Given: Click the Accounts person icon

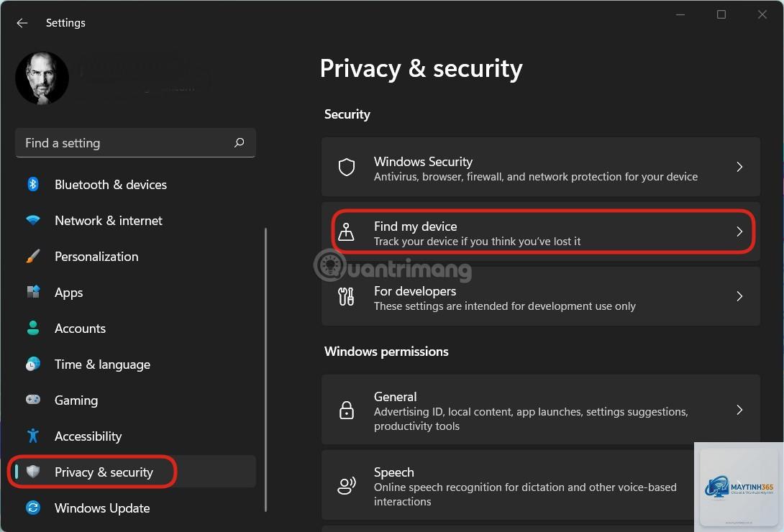Looking at the screenshot, I should coord(33,329).
